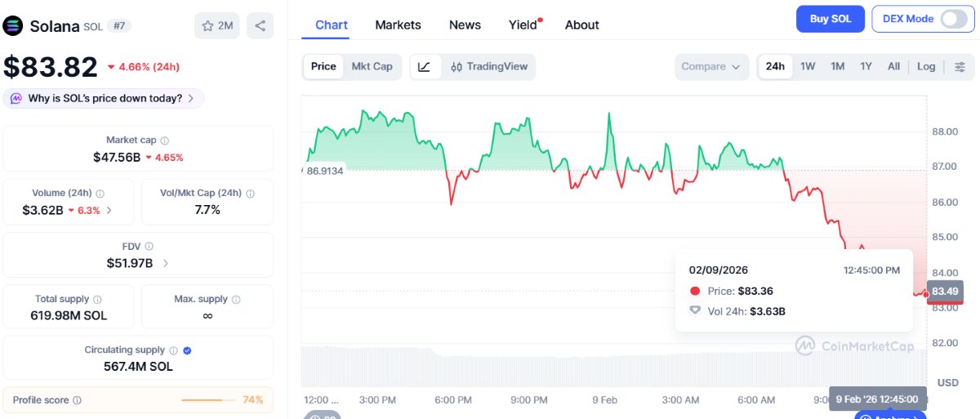Click the tooltip Price: $83.36 text
Image resolution: width=980 pixels, height=419 pixels.
tap(741, 291)
